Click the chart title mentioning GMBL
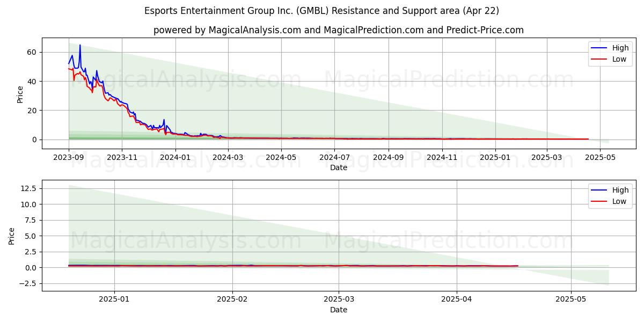Image resolution: width=644 pixels, height=322 pixels. click(x=322, y=11)
